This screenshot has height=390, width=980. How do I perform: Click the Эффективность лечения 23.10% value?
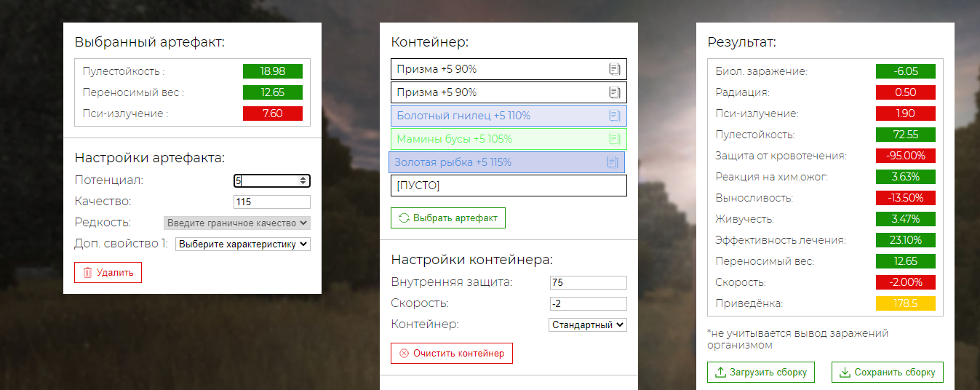coord(905,240)
